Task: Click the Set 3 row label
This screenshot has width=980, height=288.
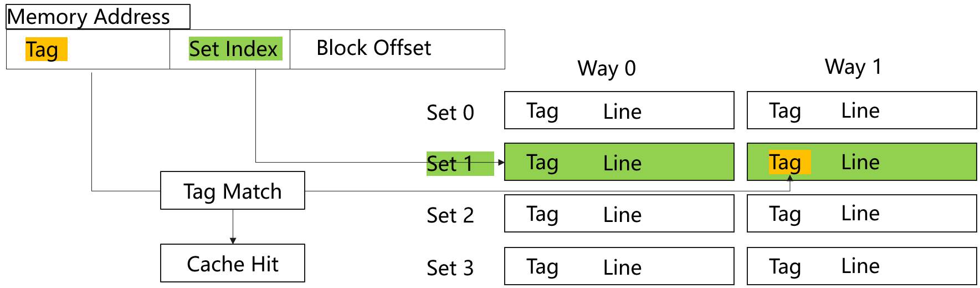Action: (x=450, y=268)
